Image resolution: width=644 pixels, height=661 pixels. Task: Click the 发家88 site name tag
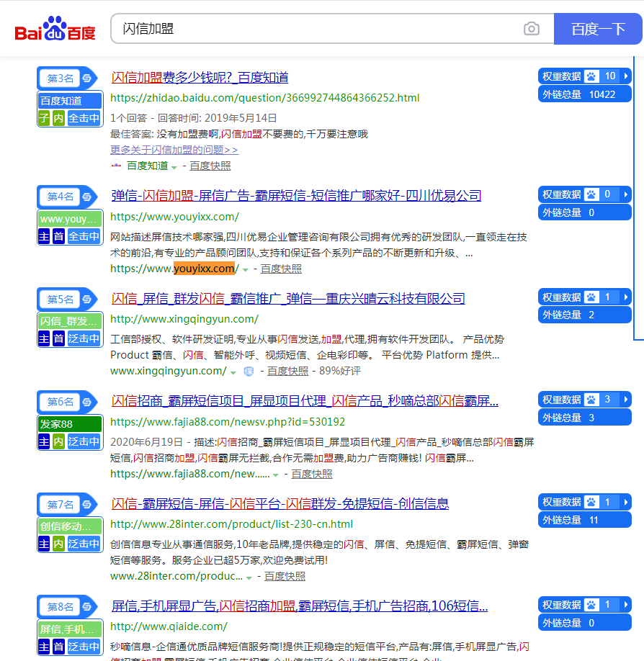(x=70, y=424)
